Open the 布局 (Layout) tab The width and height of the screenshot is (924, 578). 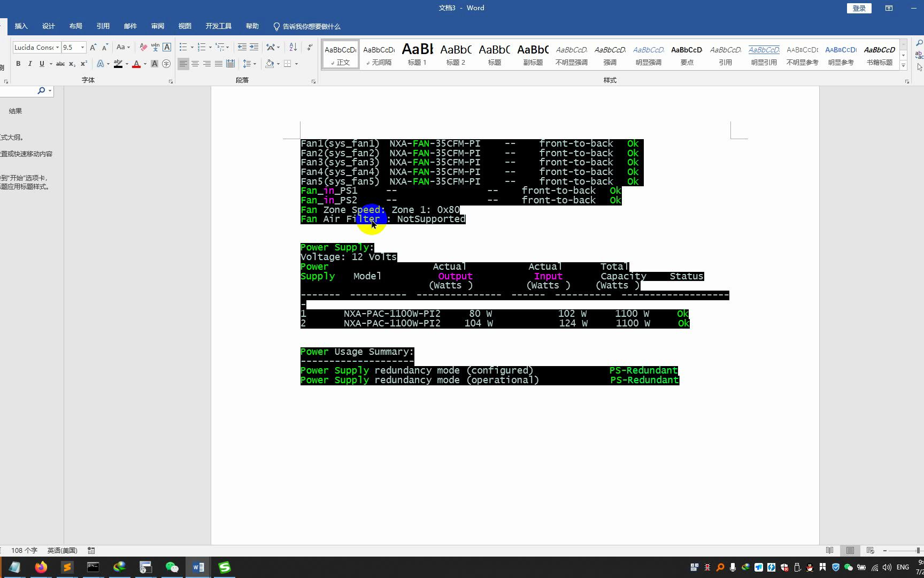pos(76,26)
